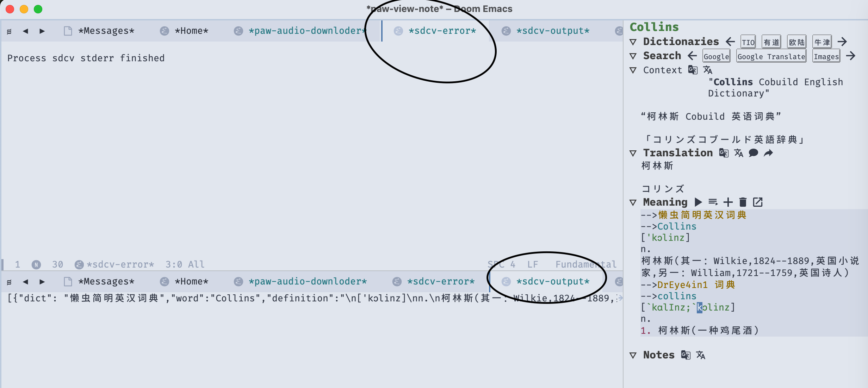Click the right arrow in the Dictionaries row
Viewport: 868px width, 388px height.
point(842,42)
